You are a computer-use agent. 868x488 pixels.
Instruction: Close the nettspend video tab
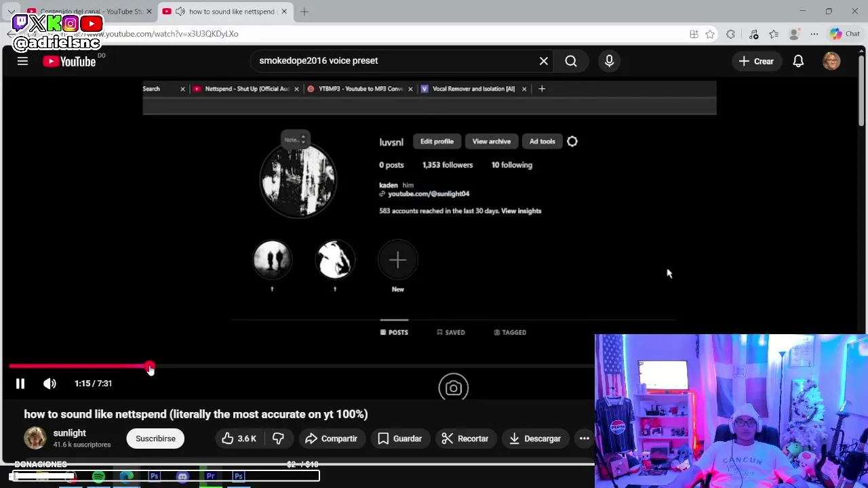284,12
